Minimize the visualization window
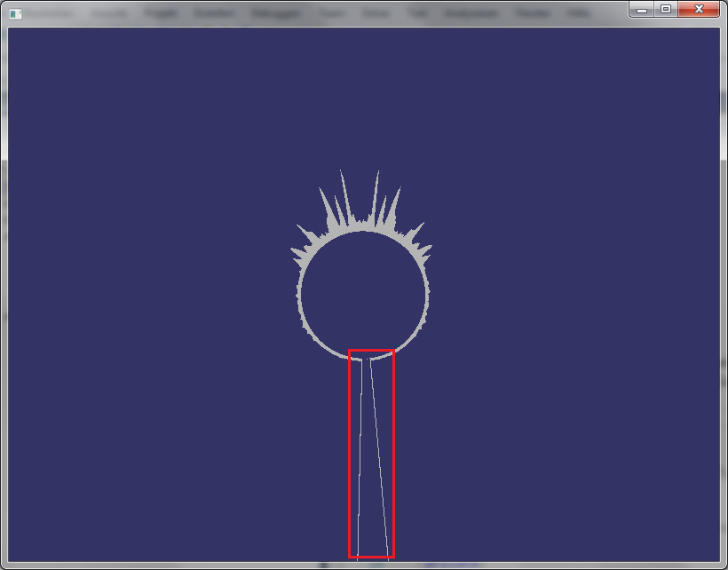 coord(643,9)
